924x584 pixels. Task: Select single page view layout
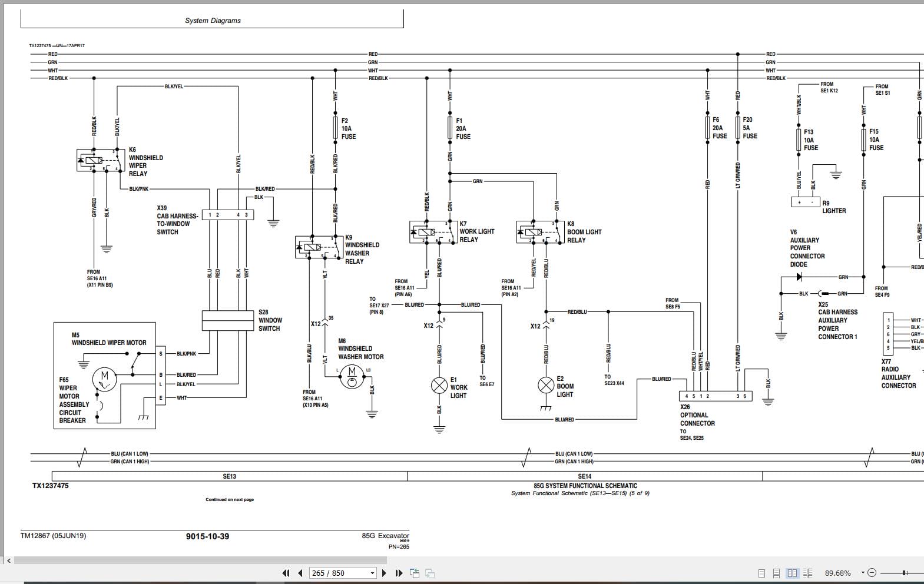[761, 573]
